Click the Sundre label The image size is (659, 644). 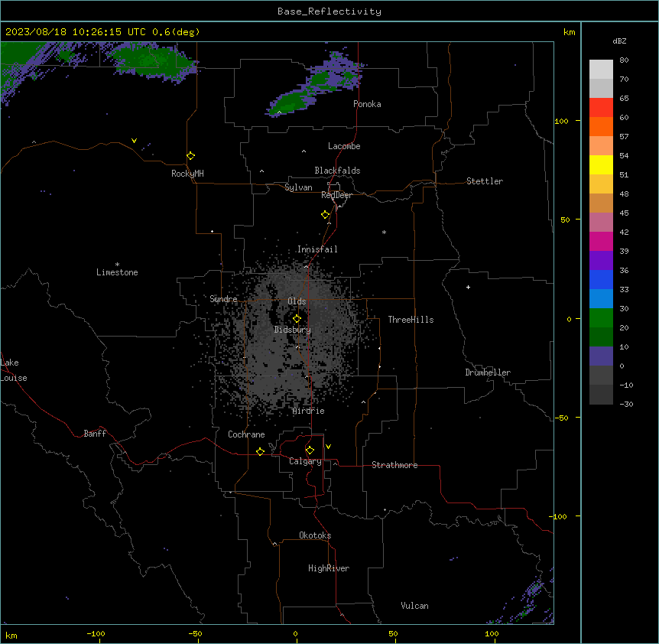click(x=223, y=299)
